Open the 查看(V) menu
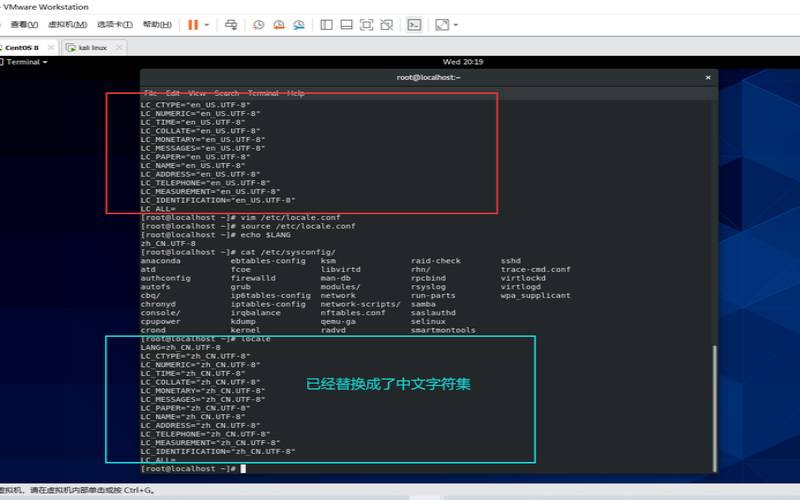800x500 pixels. point(24,24)
